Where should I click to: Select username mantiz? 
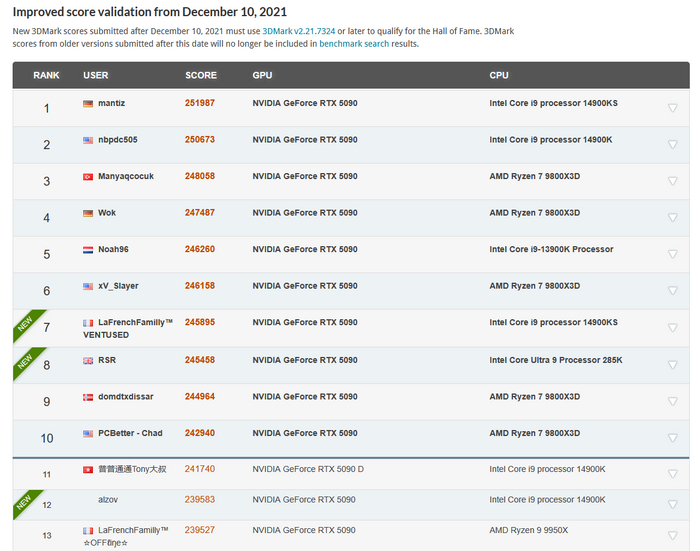pos(112,103)
